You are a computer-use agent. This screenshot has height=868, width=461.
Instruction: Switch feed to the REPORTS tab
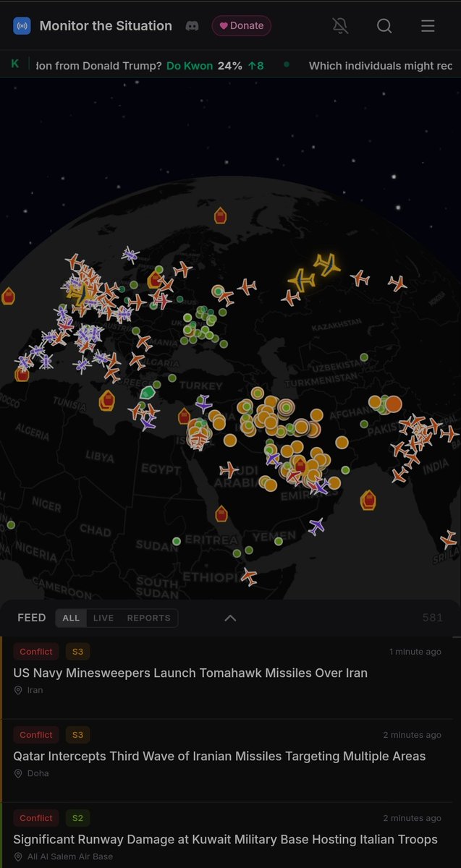click(x=149, y=618)
